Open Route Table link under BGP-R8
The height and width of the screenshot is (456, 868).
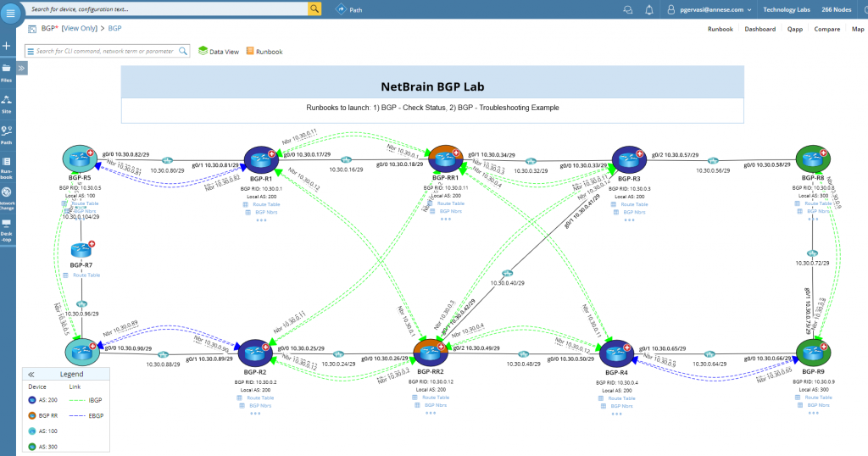tap(818, 203)
